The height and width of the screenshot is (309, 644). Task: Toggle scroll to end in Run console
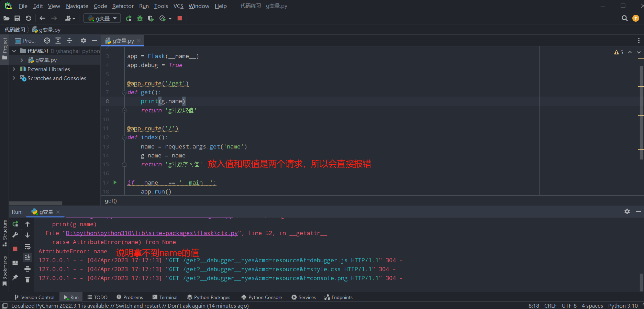(27, 257)
